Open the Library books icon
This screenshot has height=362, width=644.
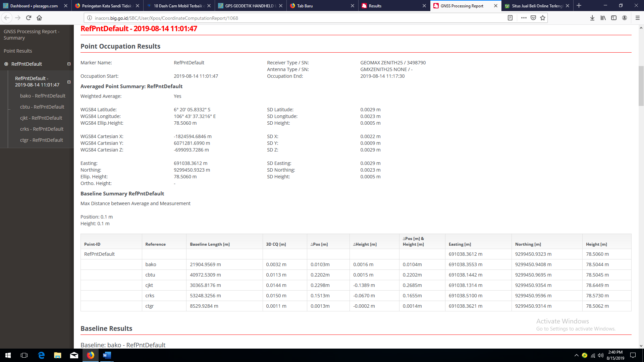coord(603,18)
